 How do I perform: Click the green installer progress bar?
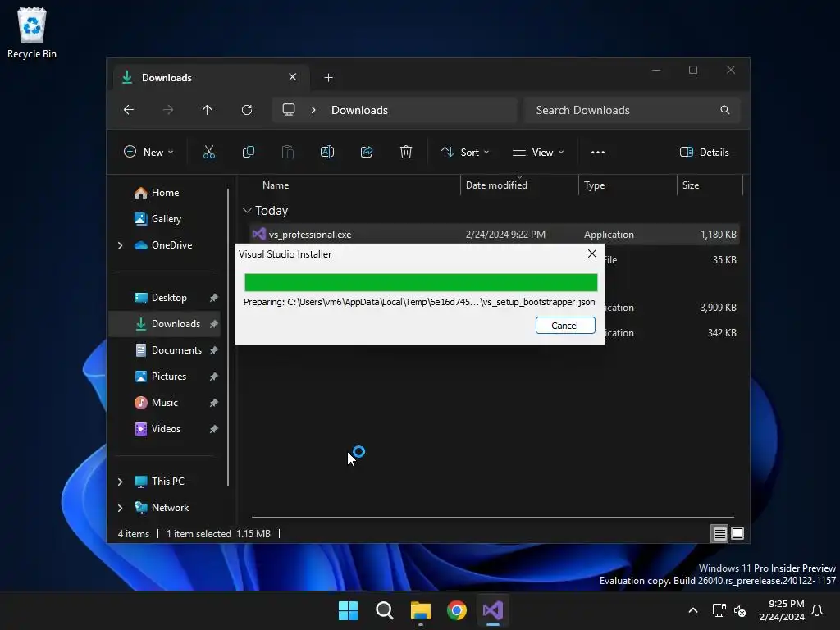click(421, 282)
